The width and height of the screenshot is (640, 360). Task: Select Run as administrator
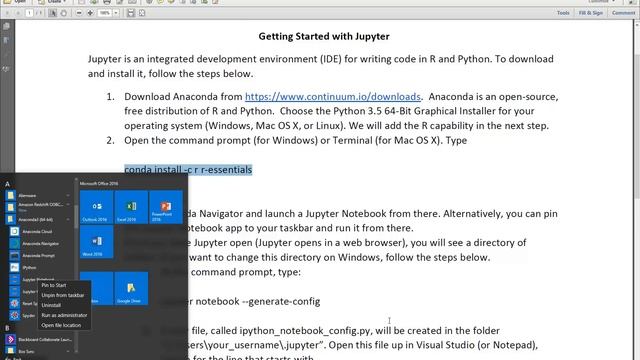click(64, 315)
